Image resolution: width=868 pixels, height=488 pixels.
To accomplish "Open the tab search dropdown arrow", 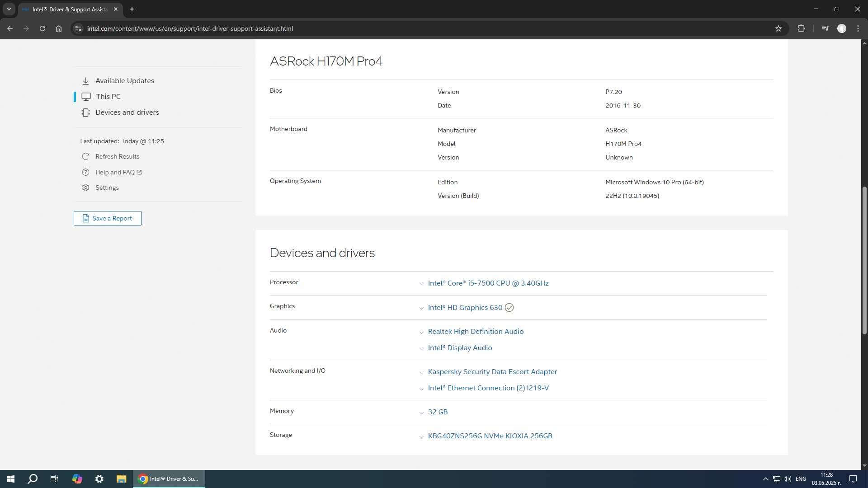I will pos(9,9).
